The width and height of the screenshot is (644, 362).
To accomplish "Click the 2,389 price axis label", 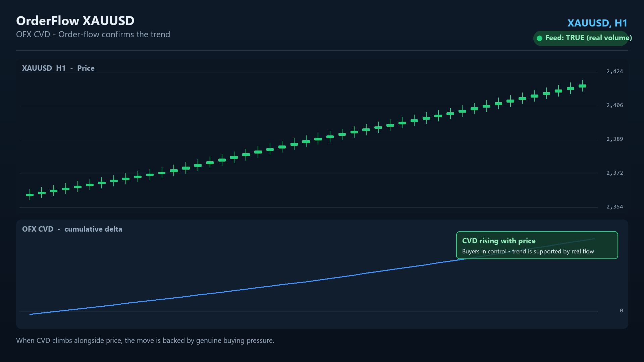I will [614, 139].
